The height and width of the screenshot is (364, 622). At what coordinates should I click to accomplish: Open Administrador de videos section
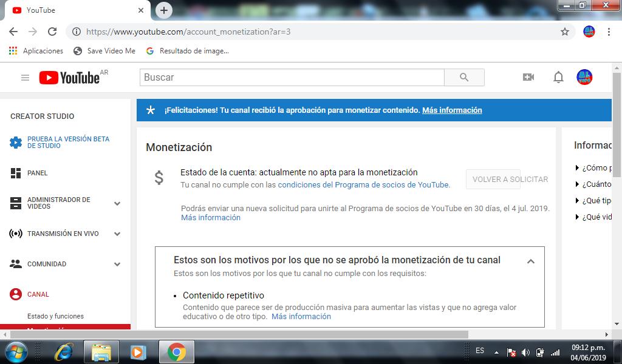pyautogui.click(x=59, y=203)
